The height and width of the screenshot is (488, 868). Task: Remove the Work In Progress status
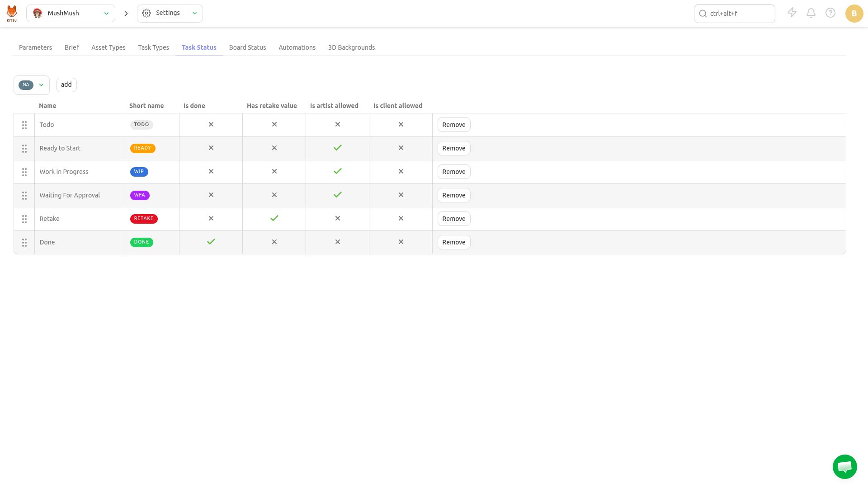point(454,172)
